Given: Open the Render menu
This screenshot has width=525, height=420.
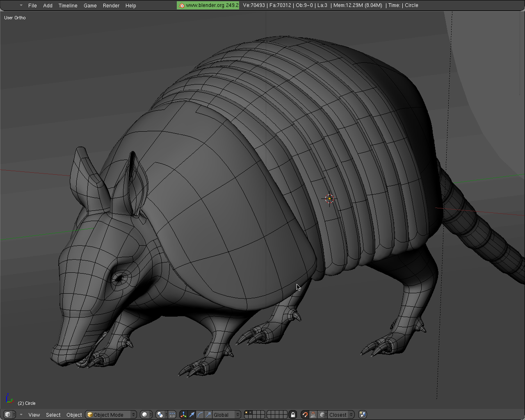Looking at the screenshot, I should tap(111, 5).
